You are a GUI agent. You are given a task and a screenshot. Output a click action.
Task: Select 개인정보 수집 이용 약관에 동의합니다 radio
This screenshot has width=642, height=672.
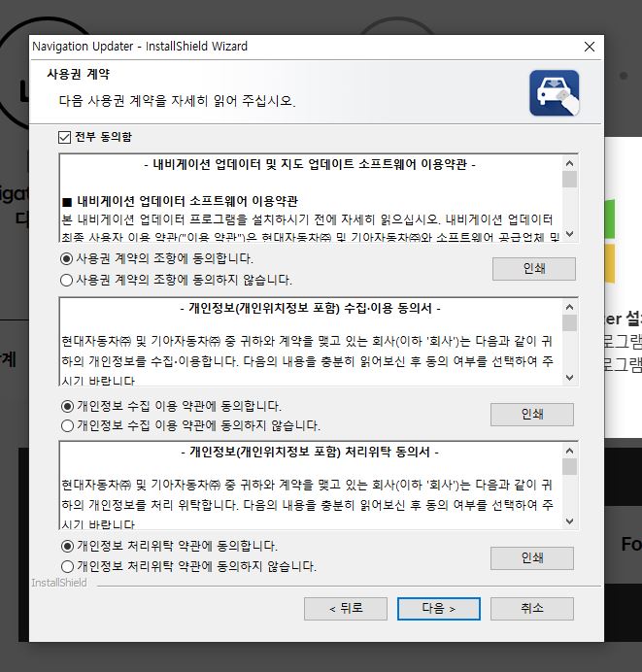tap(67, 406)
